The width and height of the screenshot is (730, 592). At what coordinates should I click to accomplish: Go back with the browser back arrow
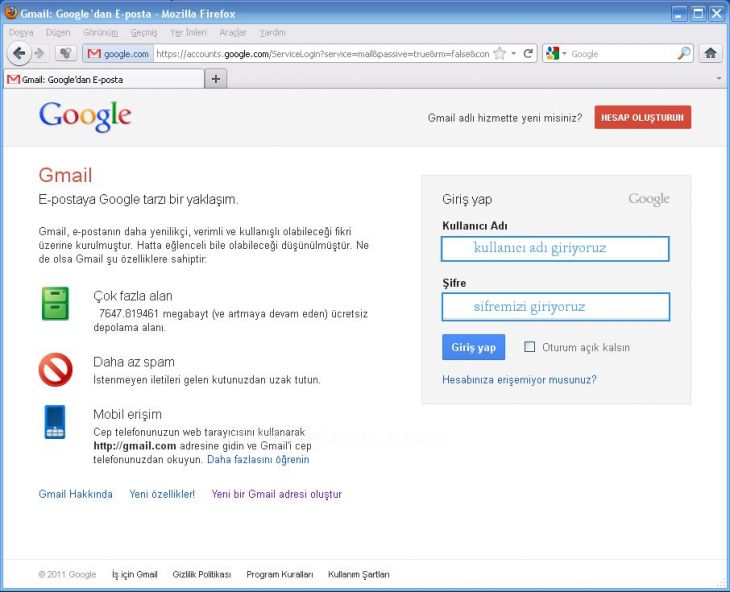(x=19, y=54)
